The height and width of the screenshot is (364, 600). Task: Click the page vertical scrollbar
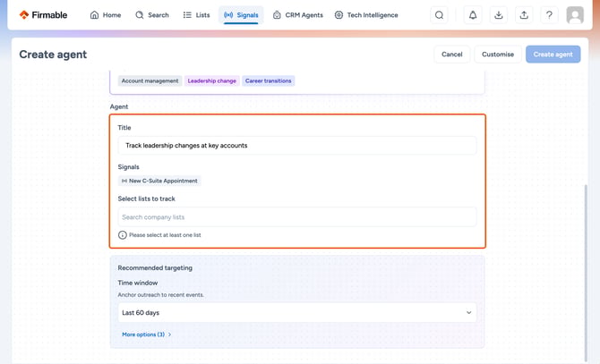(x=586, y=273)
